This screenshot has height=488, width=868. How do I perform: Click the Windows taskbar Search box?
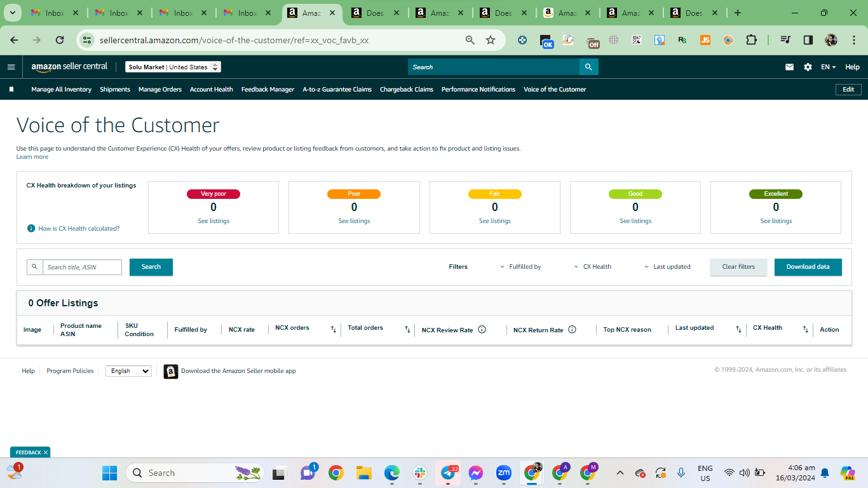pyautogui.click(x=194, y=473)
